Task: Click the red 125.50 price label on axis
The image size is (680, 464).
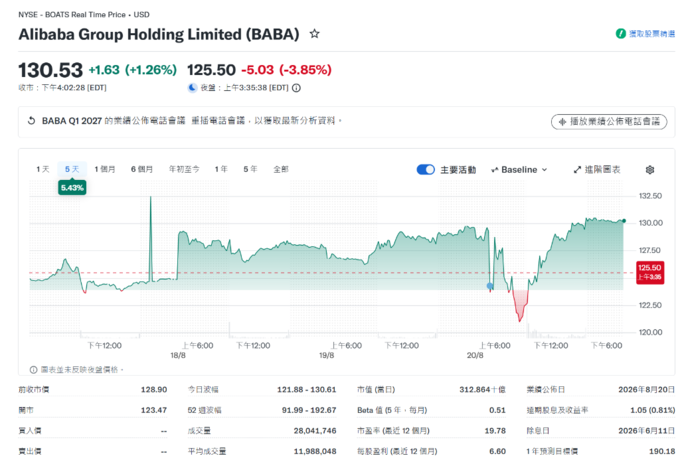Action: point(650,272)
